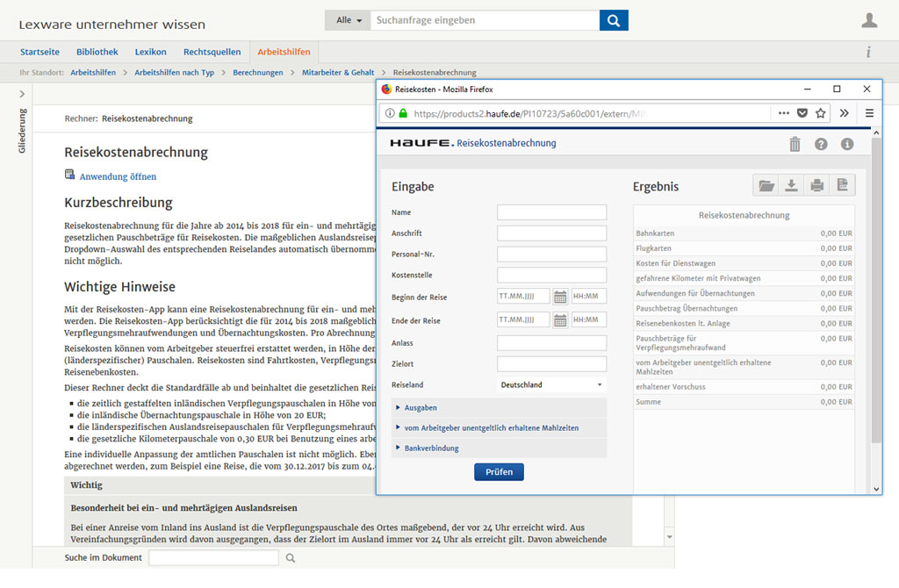Open calendar for Ende der Reise
Screen dimensions: 899x588
click(x=560, y=320)
